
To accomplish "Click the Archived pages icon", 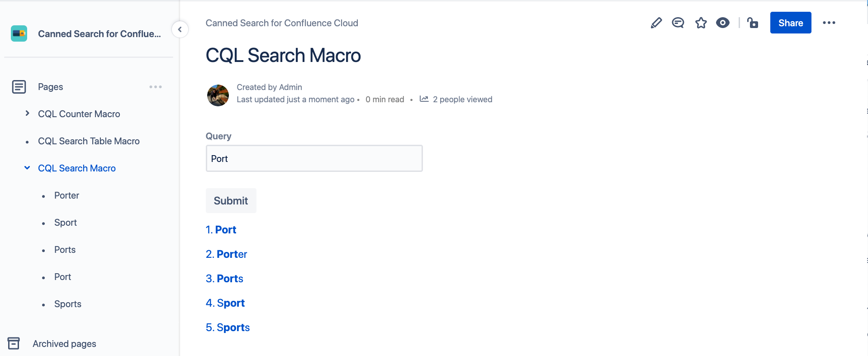I will [x=14, y=343].
